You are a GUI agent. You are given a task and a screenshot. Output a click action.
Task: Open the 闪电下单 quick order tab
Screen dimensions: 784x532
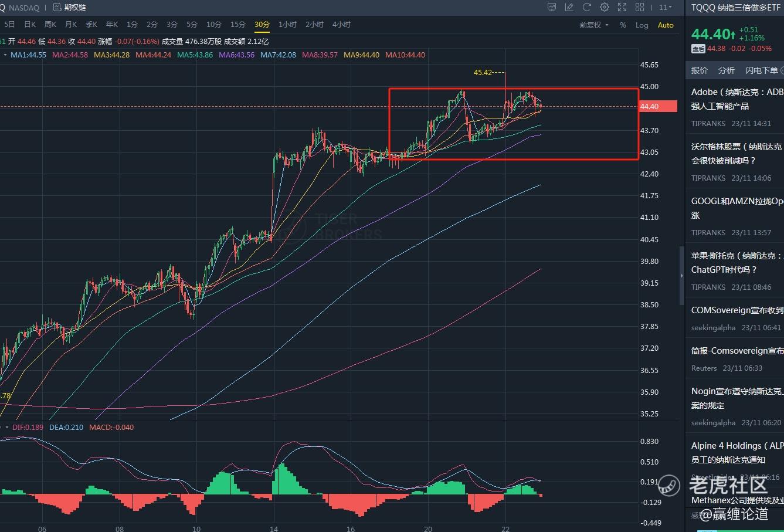click(762, 70)
